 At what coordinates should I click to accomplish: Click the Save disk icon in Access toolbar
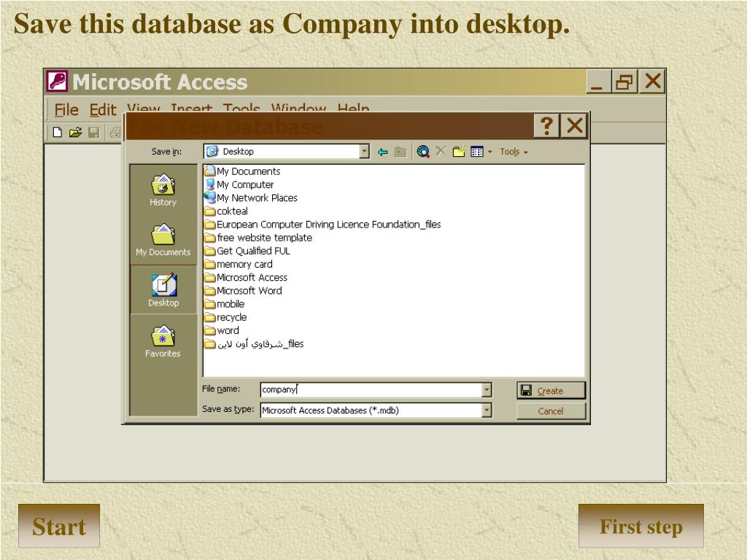pyautogui.click(x=94, y=133)
